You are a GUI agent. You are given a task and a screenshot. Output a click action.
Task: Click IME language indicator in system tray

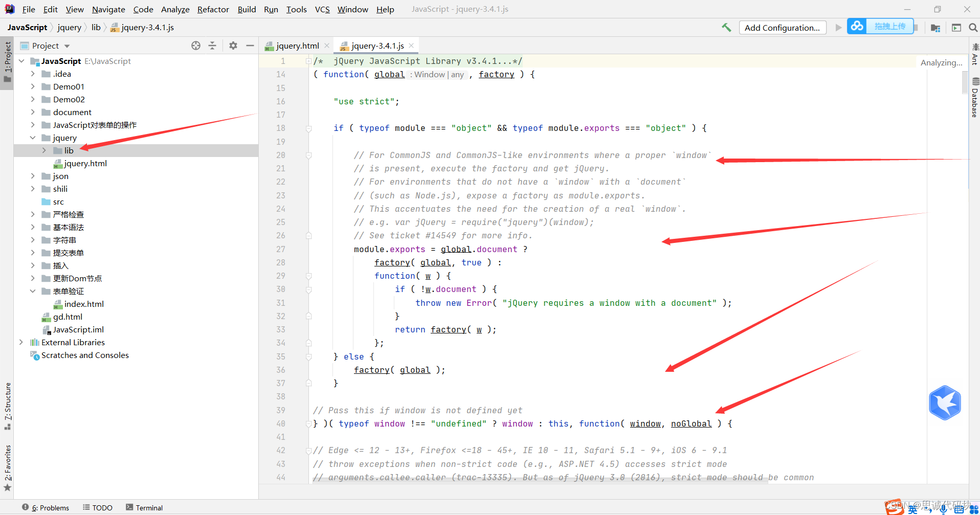pyautogui.click(x=912, y=509)
